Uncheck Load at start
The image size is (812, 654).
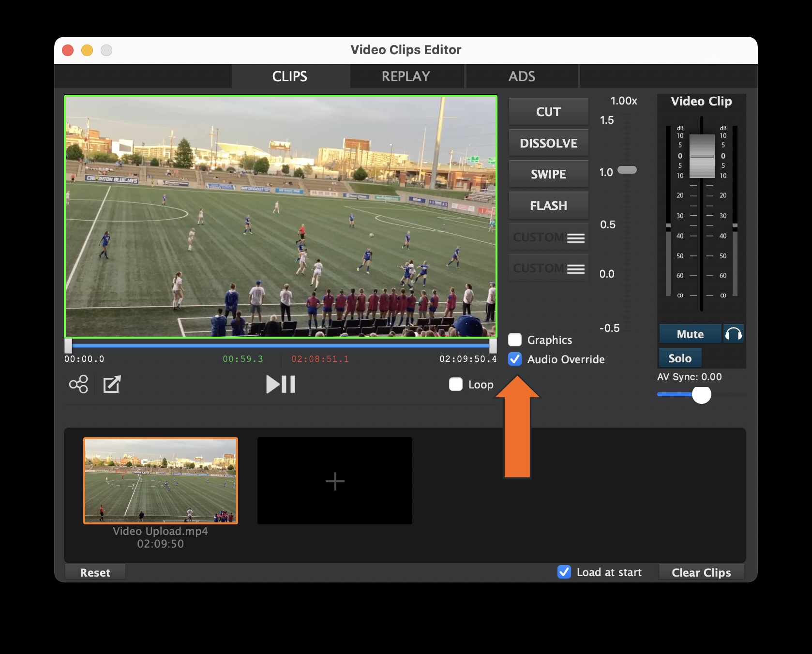click(564, 572)
